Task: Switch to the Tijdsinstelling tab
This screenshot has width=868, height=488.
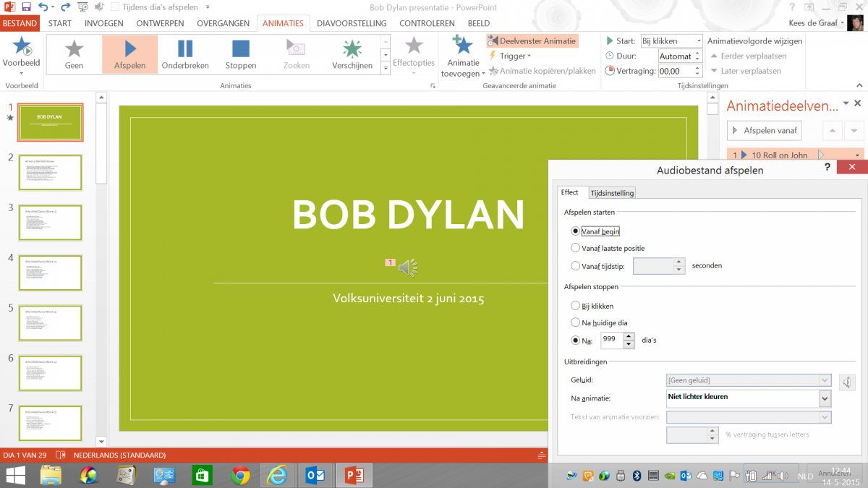Action: [x=612, y=193]
